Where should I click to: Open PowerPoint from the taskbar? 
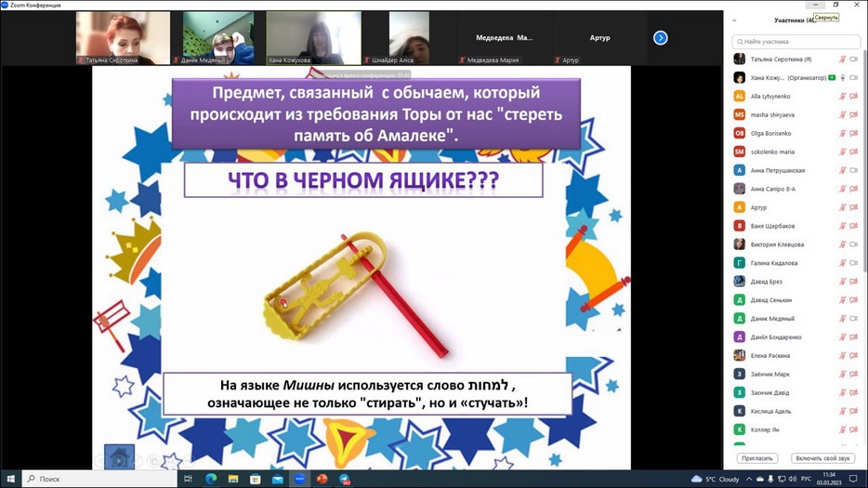point(322,479)
